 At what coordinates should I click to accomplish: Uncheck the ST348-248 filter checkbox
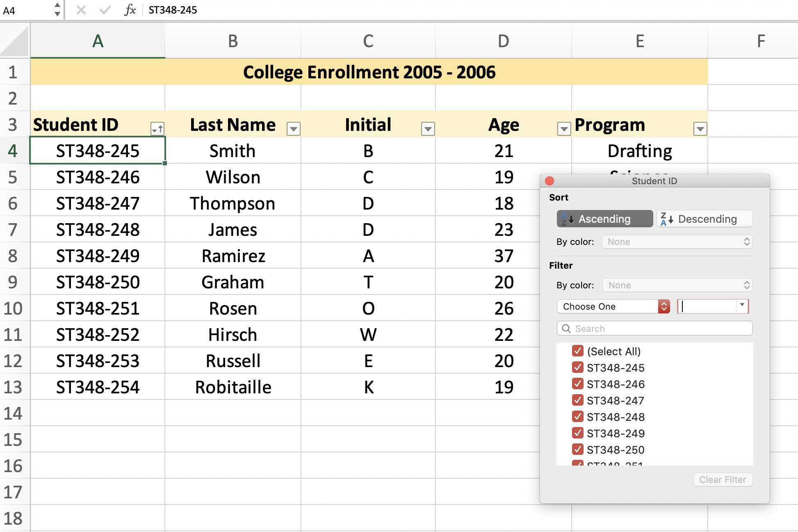point(577,416)
